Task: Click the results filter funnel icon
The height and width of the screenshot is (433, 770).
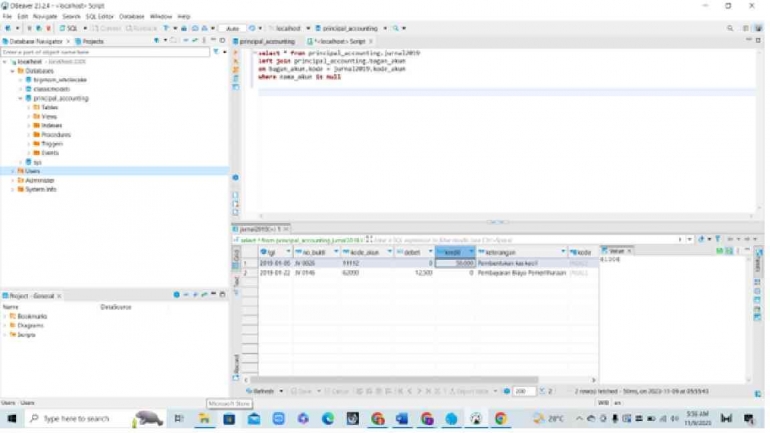Action: pyautogui.click(x=718, y=239)
